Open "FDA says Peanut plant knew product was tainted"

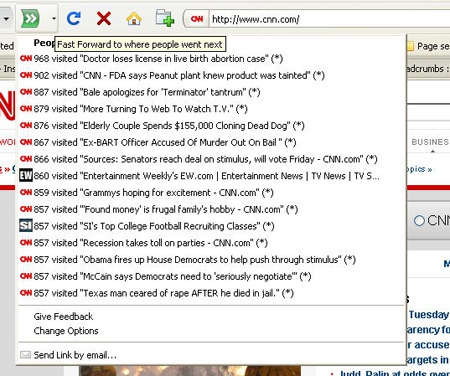coord(212,75)
